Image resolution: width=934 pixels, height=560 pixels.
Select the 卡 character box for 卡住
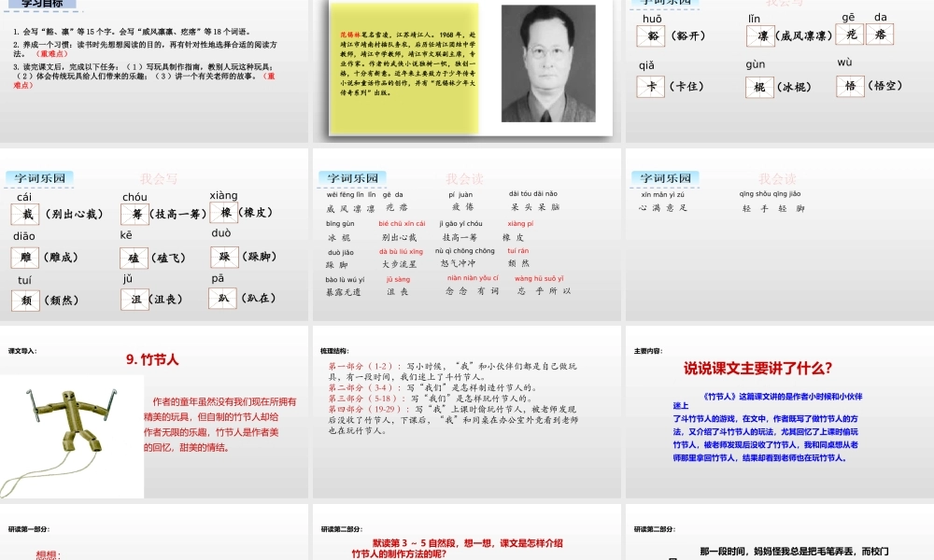(x=651, y=85)
